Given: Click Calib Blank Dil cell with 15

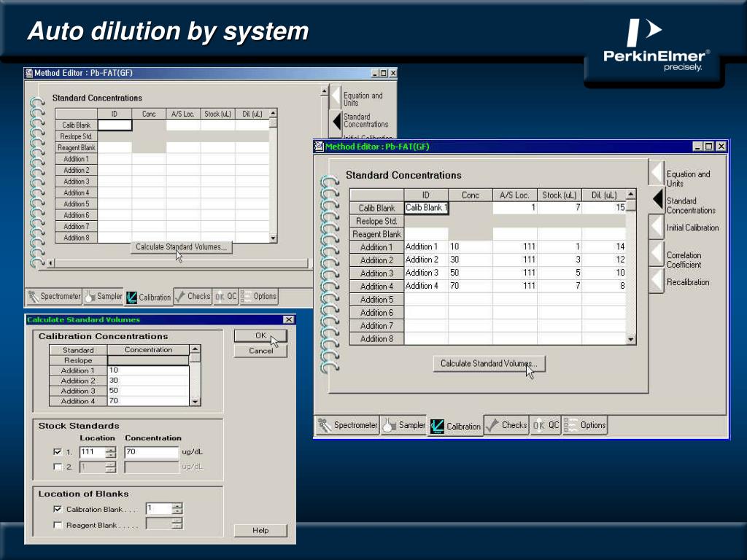Looking at the screenshot, I should [603, 208].
